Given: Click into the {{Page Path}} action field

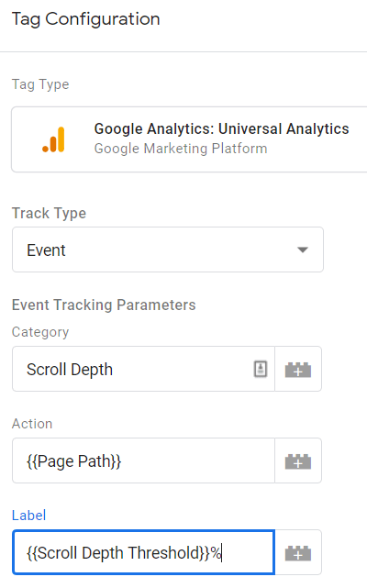Looking at the screenshot, I should click(143, 460).
